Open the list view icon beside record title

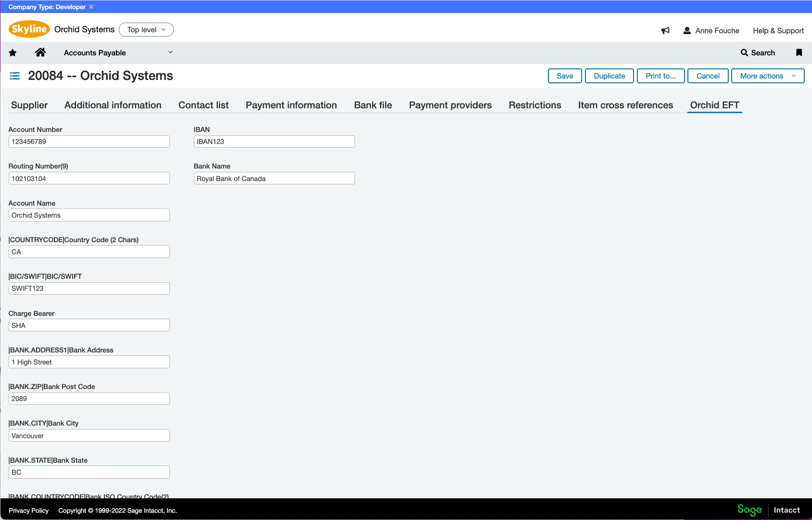click(15, 76)
